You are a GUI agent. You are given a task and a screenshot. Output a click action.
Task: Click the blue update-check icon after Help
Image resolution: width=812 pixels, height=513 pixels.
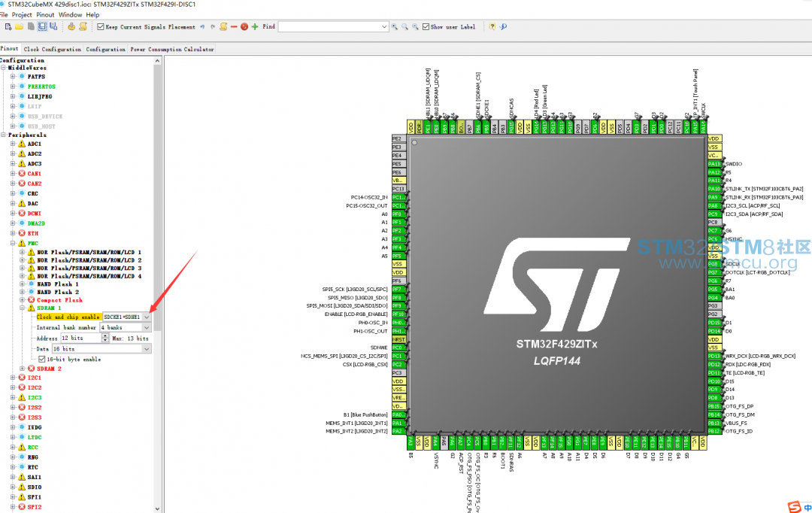[503, 26]
